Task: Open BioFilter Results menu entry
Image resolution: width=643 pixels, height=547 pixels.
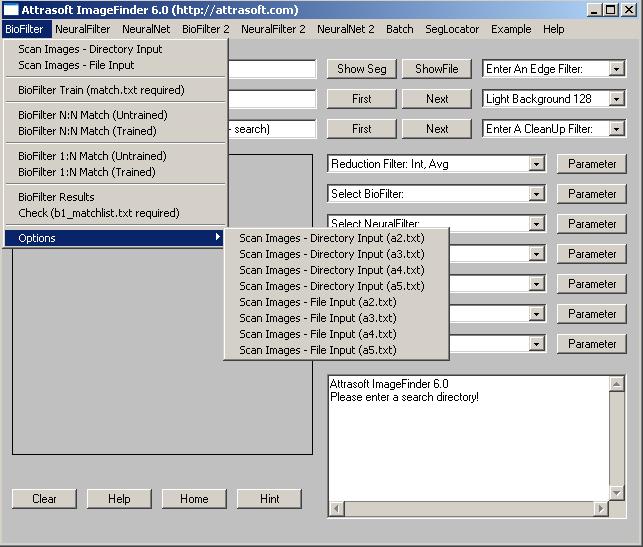Action: tap(56, 197)
